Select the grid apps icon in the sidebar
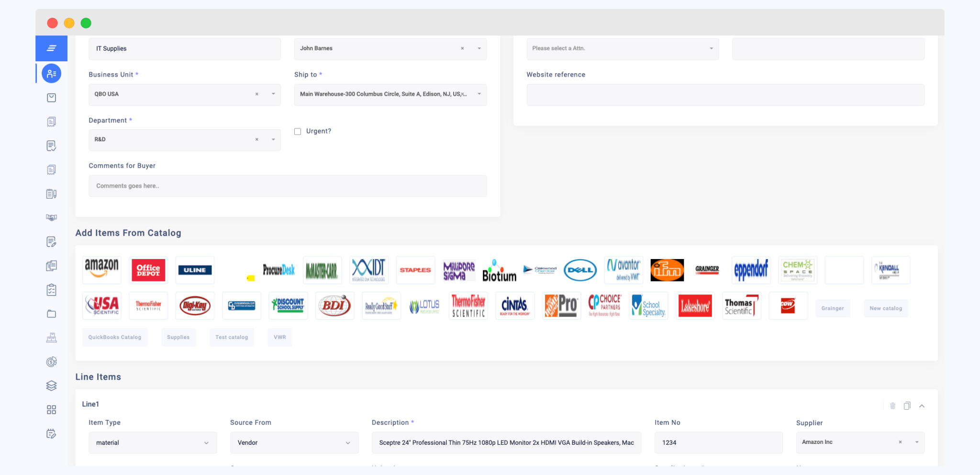Image resolution: width=980 pixels, height=475 pixels. 51,409
